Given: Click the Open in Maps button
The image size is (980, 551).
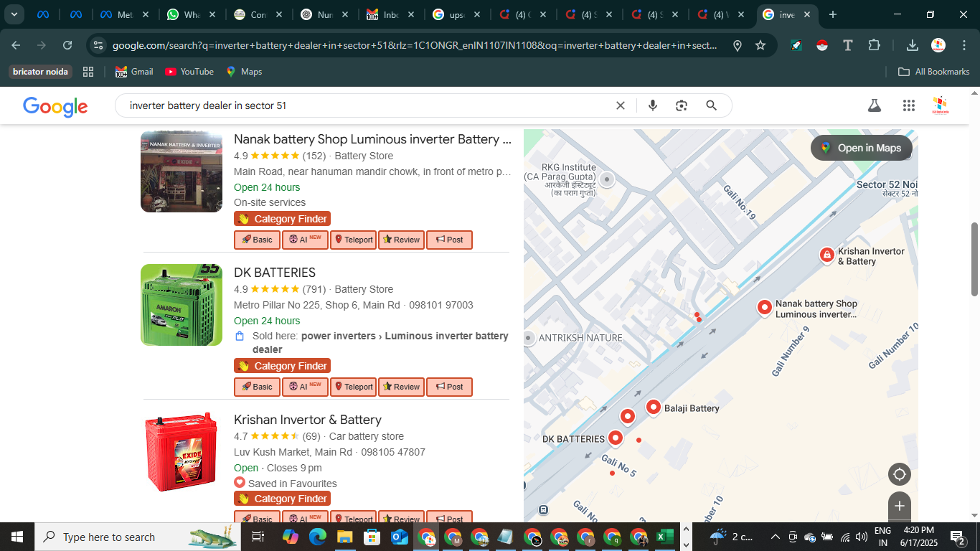Looking at the screenshot, I should 861,148.
